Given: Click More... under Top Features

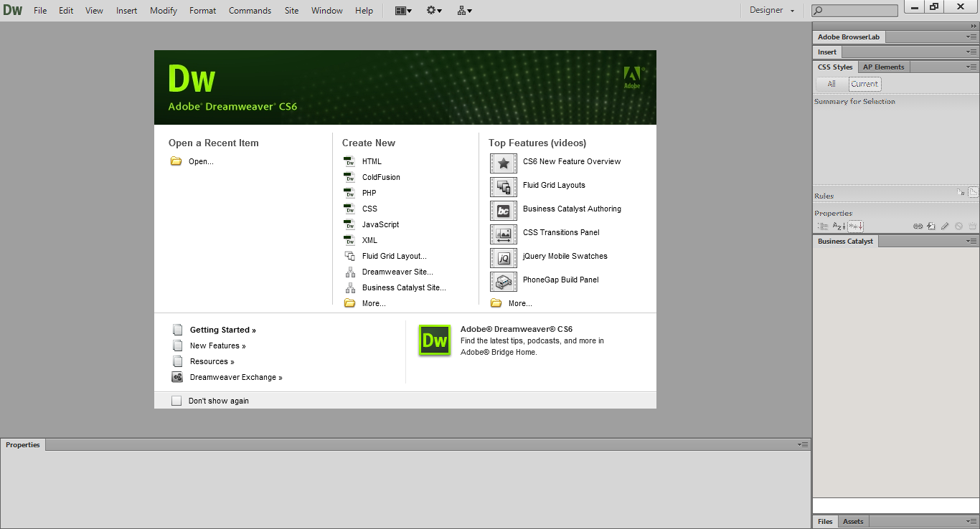Looking at the screenshot, I should coord(520,303).
